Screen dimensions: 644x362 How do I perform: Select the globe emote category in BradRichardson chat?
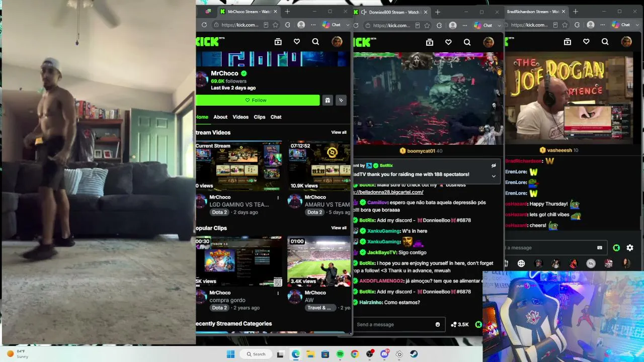(521, 263)
